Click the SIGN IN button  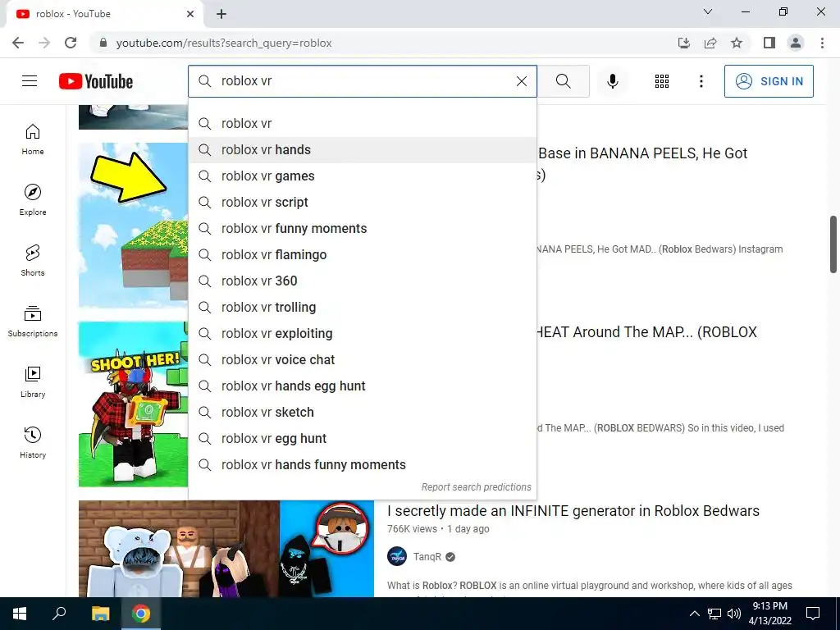(x=769, y=81)
